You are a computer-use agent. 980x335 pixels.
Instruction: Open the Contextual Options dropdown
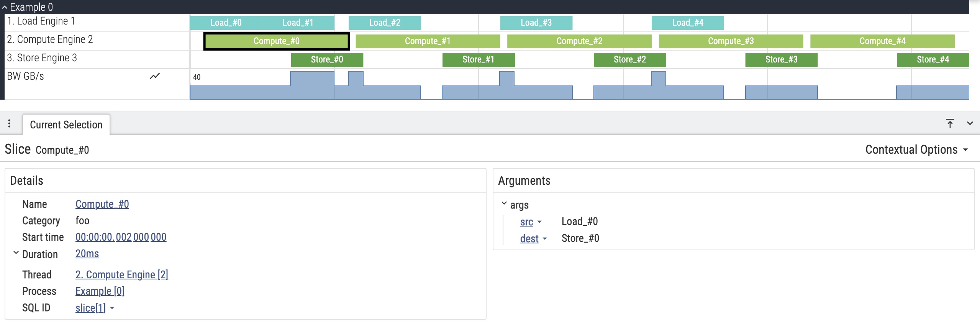916,149
